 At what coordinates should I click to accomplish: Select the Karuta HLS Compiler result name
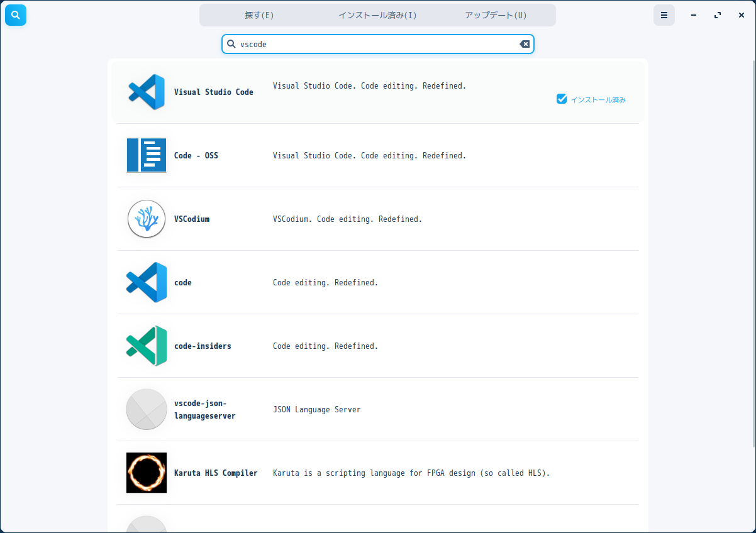(x=216, y=473)
